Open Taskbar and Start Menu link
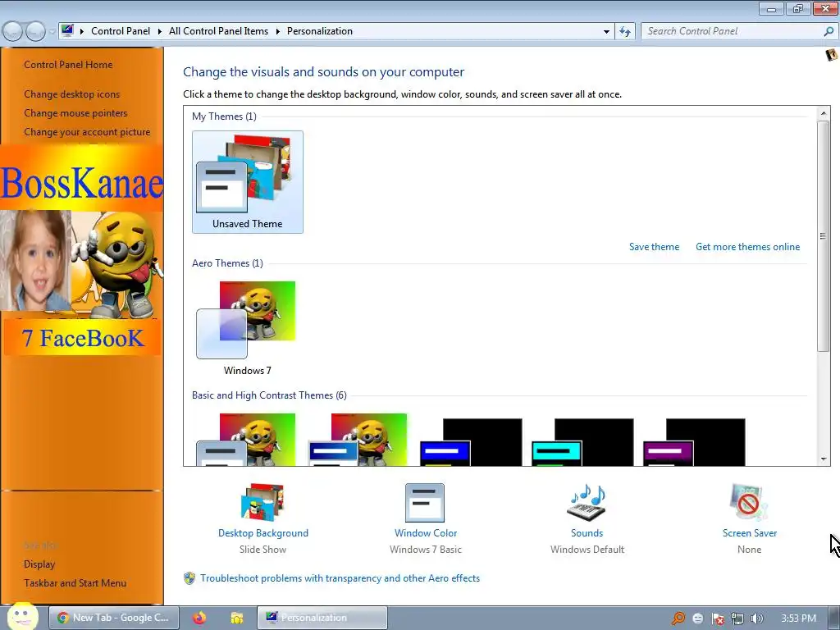The height and width of the screenshot is (630, 840). 75,583
